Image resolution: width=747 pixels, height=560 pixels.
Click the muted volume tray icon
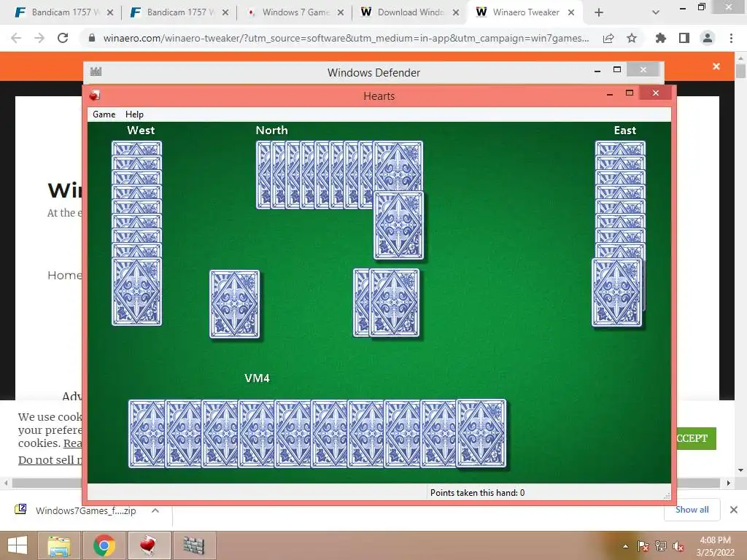tap(678, 546)
